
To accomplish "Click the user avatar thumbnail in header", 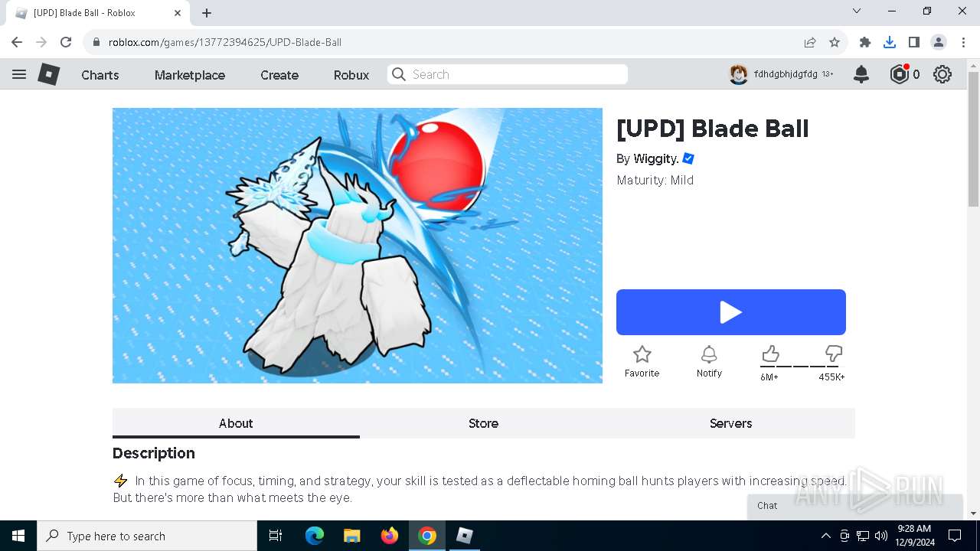I will (738, 74).
